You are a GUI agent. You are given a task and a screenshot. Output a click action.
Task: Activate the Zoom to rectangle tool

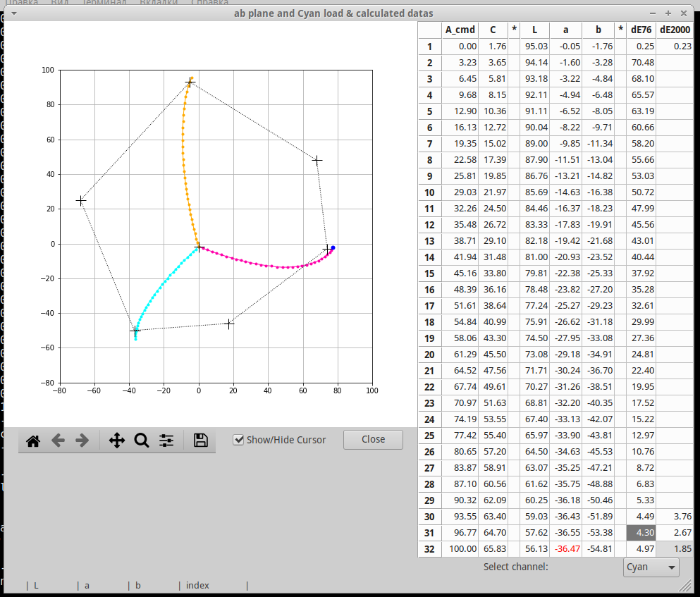point(142,441)
